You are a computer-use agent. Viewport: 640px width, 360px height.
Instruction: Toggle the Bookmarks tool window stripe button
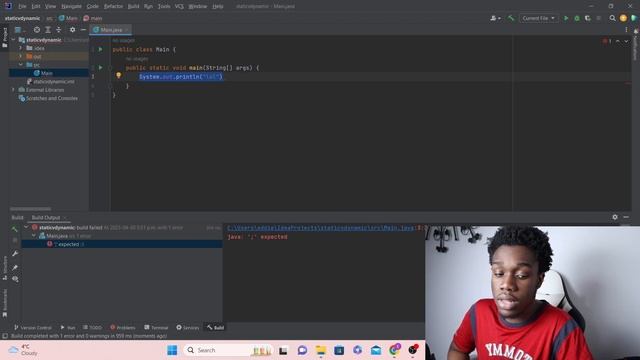click(x=4, y=303)
